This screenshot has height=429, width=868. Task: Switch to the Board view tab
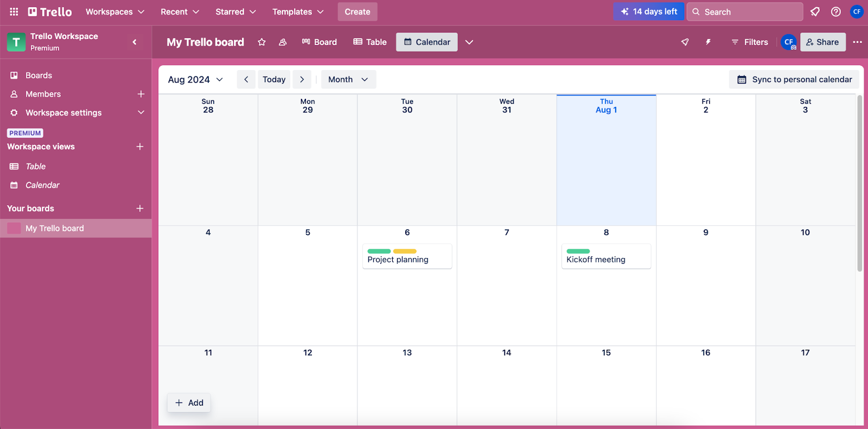click(x=320, y=42)
